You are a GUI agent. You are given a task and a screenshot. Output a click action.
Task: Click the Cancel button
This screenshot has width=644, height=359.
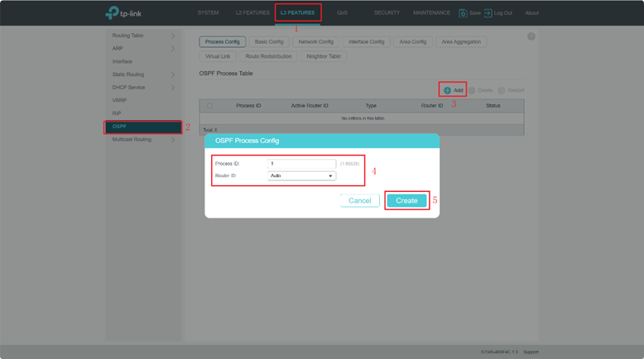click(360, 201)
